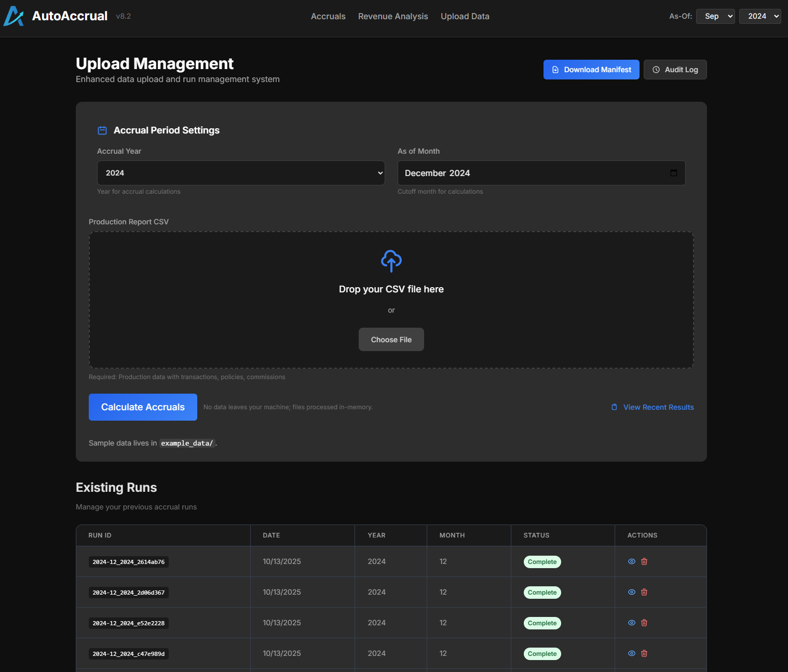Show details of run 2024-12_2024_2d06d367 eye icon
The image size is (788, 672).
click(x=632, y=592)
